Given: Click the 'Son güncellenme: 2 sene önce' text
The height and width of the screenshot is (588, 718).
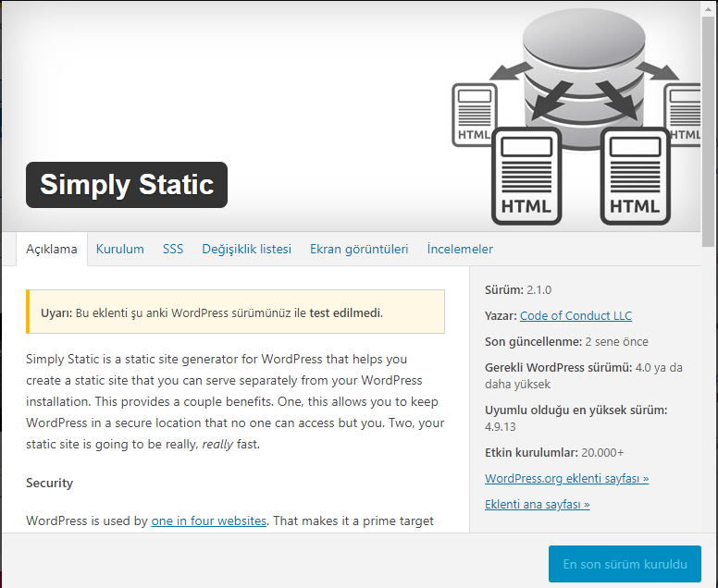Looking at the screenshot, I should point(566,342).
